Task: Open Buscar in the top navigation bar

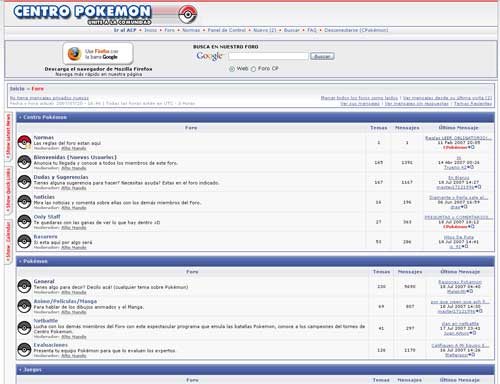Action: coord(292,30)
